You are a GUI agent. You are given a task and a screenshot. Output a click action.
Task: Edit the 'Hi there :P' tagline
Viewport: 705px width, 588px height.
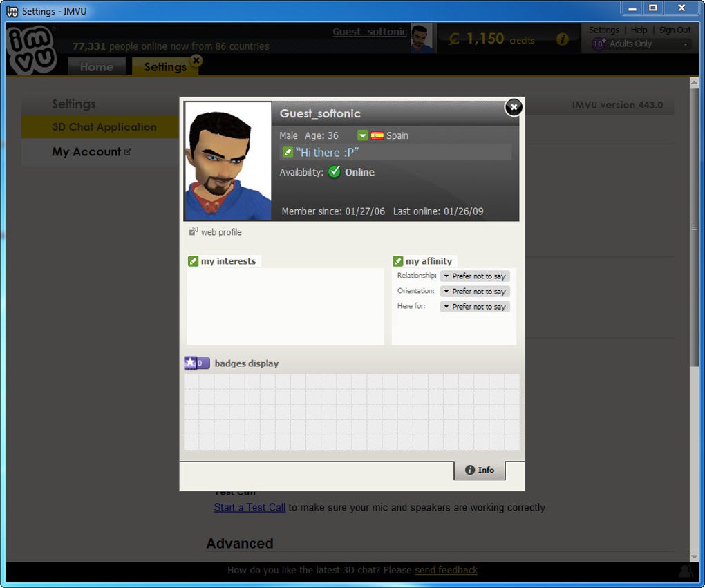pyautogui.click(x=288, y=153)
